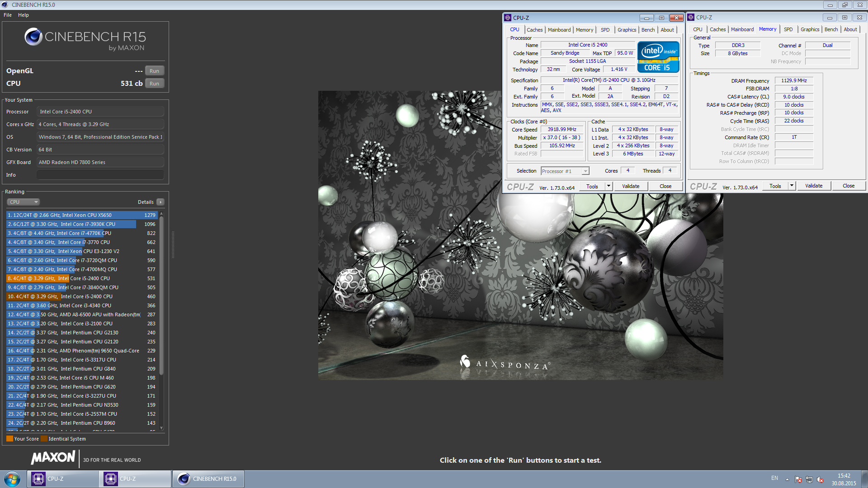Click first CPU-Z taskbar button
Image resolution: width=868 pixels, height=488 pixels.
(63, 479)
